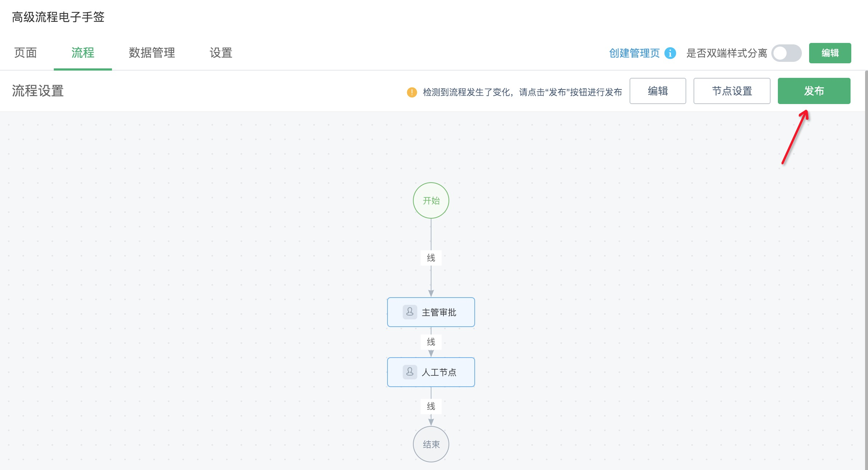The height and width of the screenshot is (470, 868).
Task: Click user icon in 主管审批 node
Action: [410, 312]
